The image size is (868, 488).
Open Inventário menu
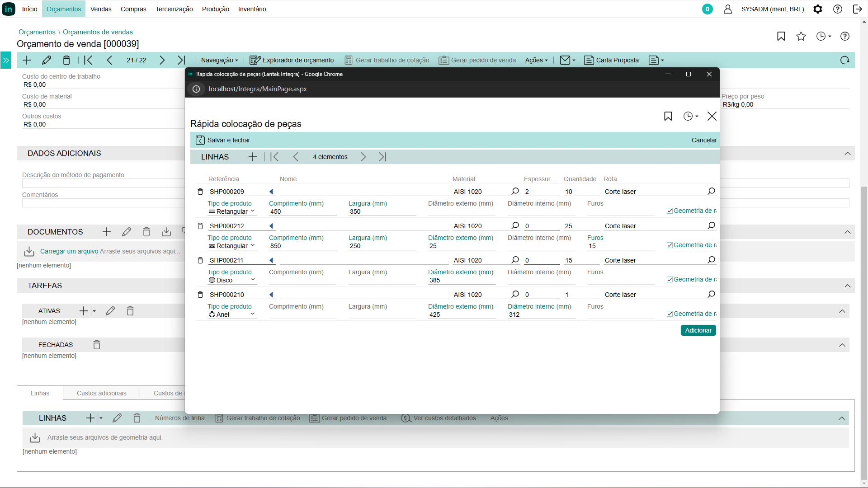(252, 9)
